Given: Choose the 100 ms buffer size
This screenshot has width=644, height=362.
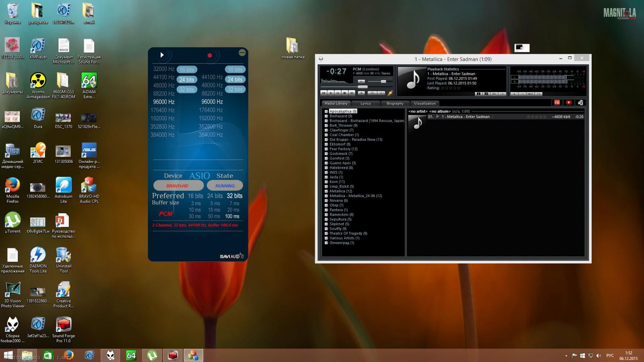Looking at the screenshot, I should pos(232,216).
